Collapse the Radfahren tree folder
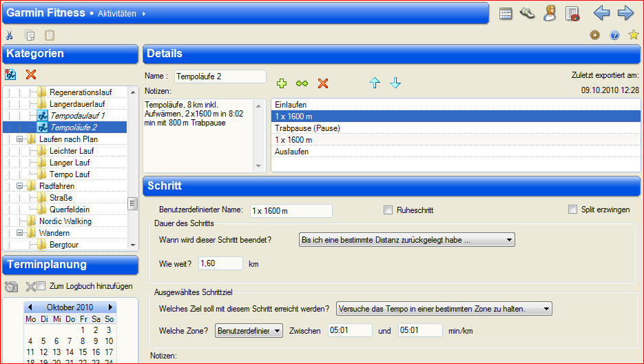The image size is (644, 364). coord(20,186)
